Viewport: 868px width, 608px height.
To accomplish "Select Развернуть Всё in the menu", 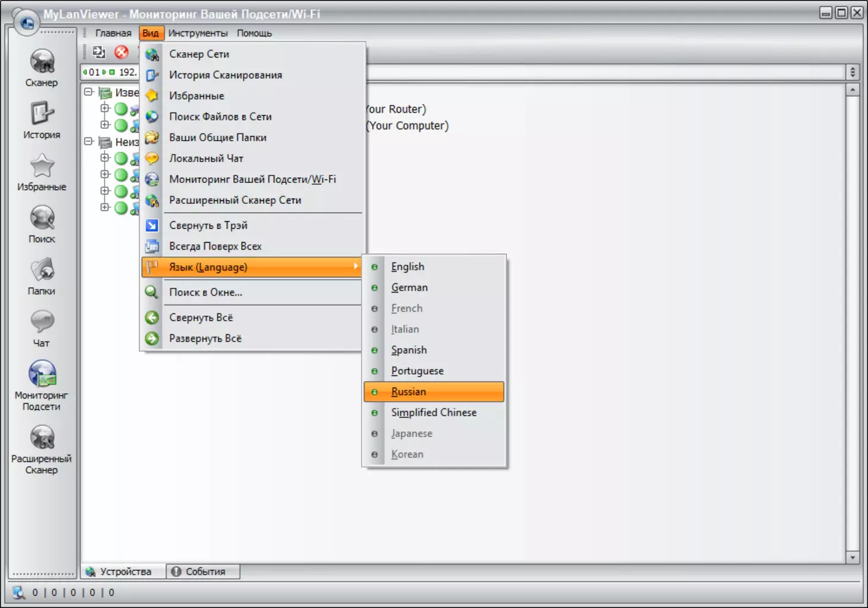I will coord(253,339).
